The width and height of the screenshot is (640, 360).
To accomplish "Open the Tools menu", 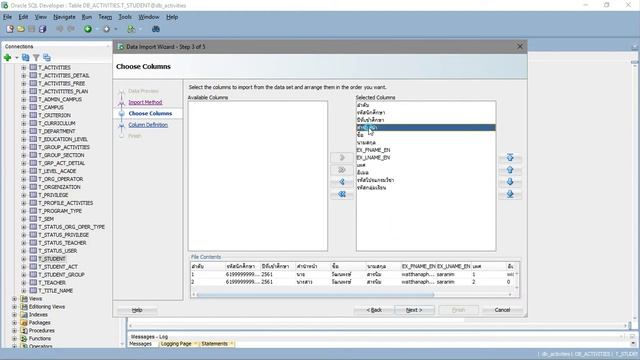I will pos(125,17).
